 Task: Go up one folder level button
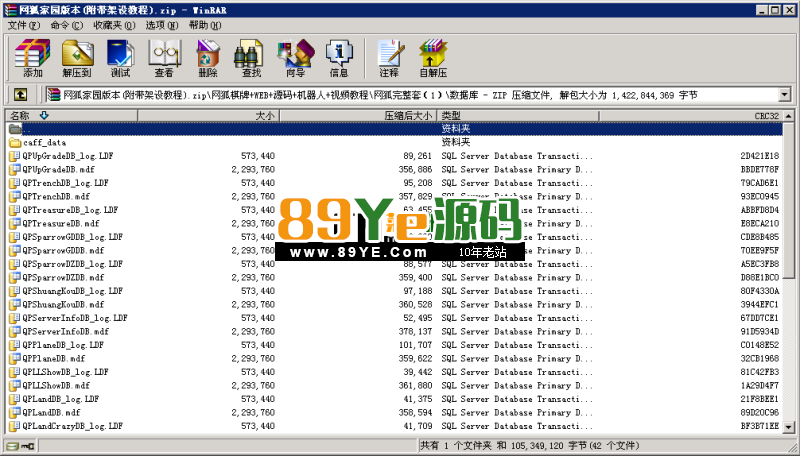click(x=20, y=94)
